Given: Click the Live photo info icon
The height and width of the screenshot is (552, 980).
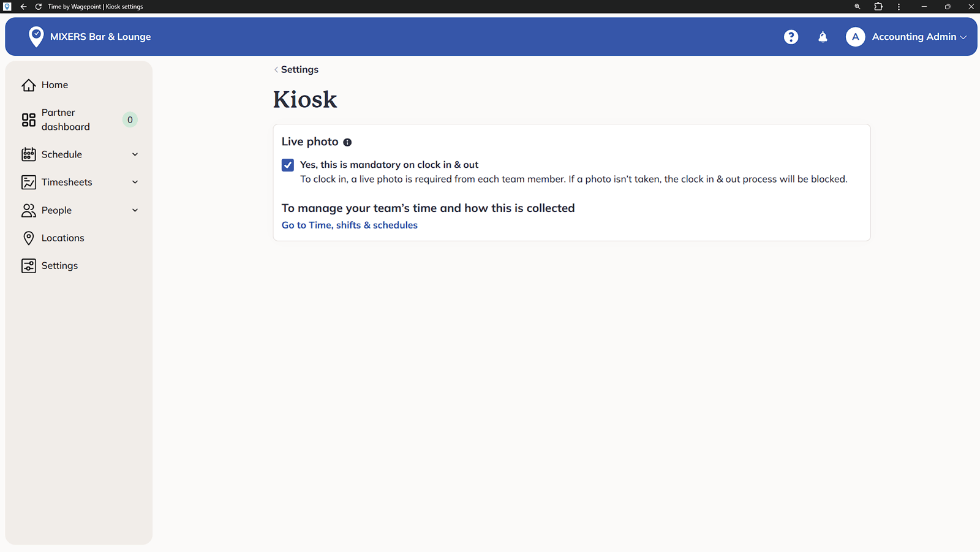Looking at the screenshot, I should click(347, 142).
